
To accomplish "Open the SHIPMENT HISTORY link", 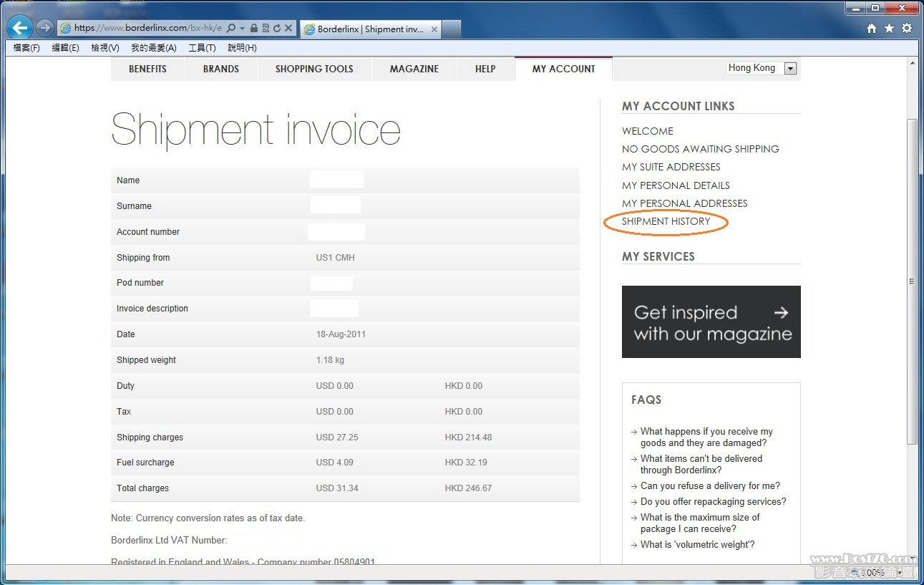I will coord(666,221).
